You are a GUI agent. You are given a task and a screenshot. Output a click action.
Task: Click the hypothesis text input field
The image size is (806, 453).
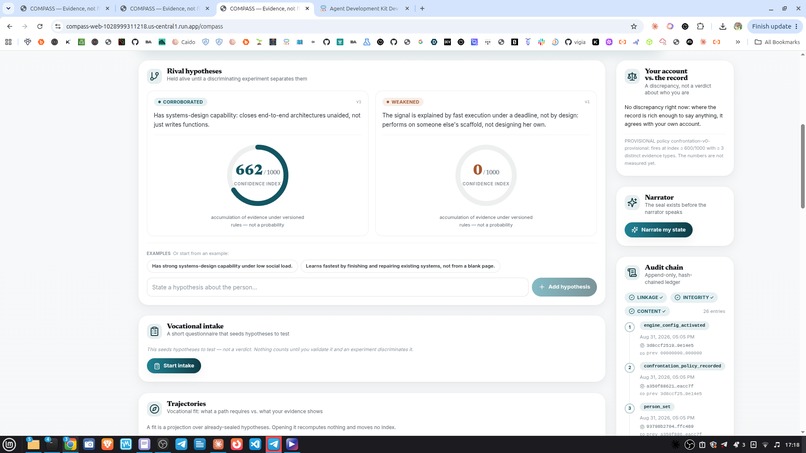click(338, 287)
